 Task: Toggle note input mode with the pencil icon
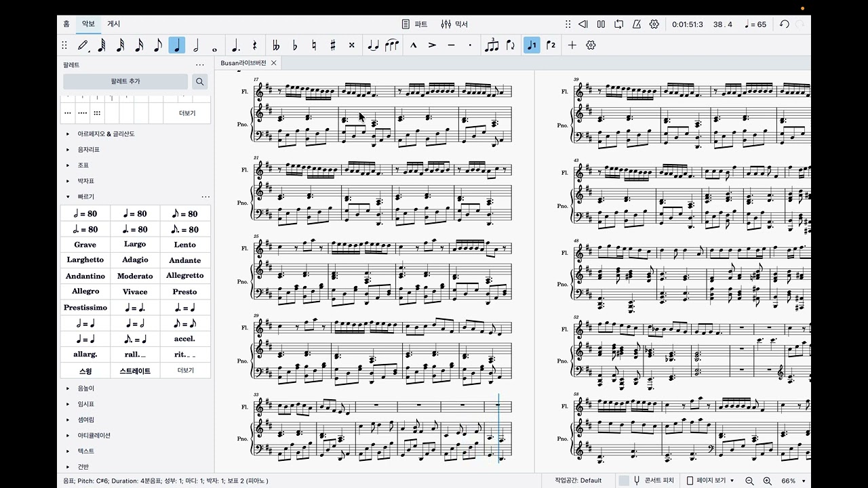click(x=83, y=45)
